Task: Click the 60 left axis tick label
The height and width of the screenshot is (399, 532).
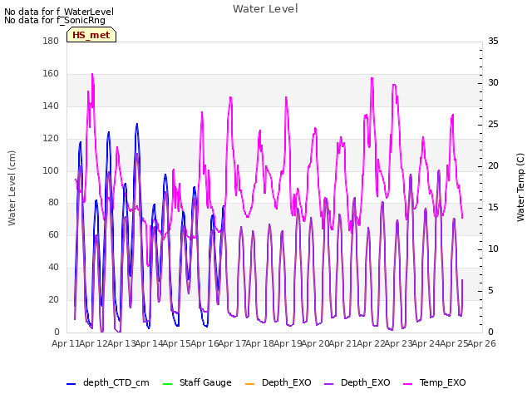Action: (x=53, y=234)
